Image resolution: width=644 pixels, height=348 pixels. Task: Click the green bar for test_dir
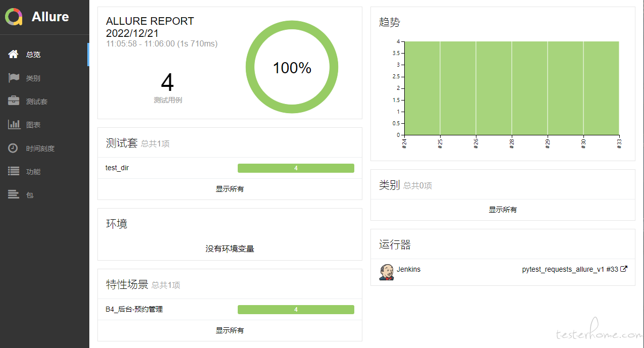[x=296, y=168]
